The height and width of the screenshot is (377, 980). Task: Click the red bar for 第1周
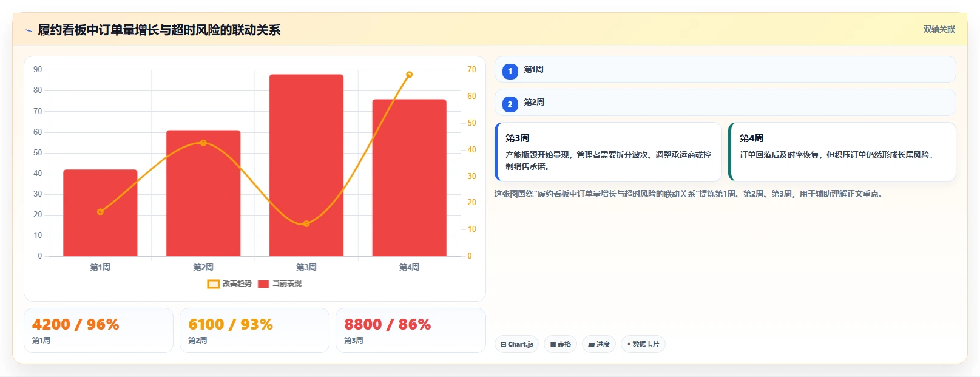click(100, 213)
